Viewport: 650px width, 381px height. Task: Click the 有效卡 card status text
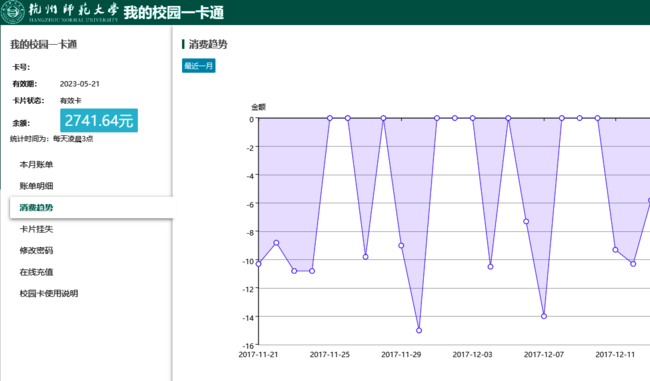(70, 100)
